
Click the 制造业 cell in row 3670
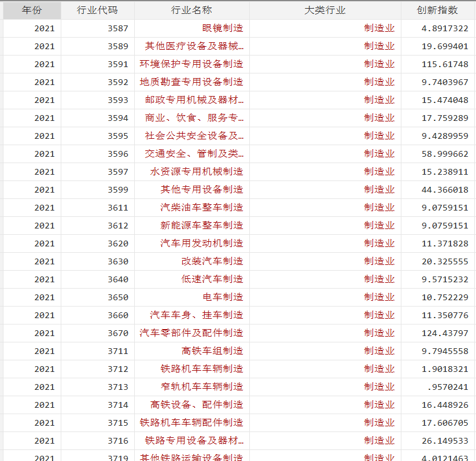(325, 333)
